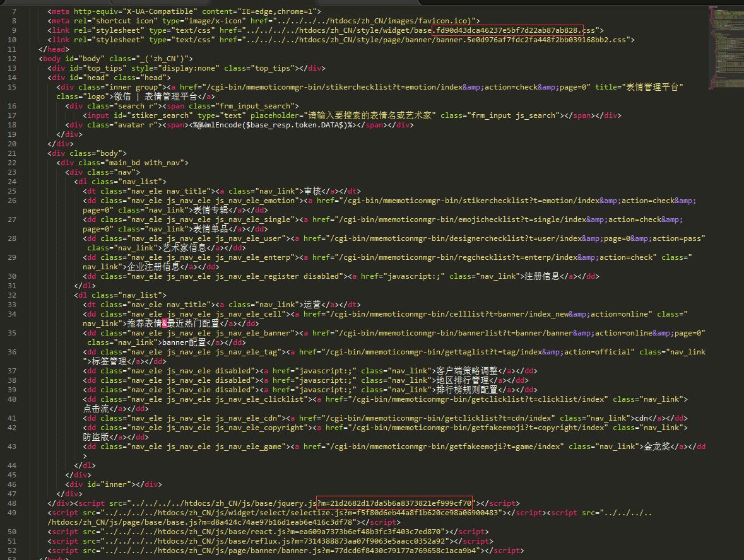Click line number 52 in the gutter
The image size is (744, 560).
click(12, 551)
